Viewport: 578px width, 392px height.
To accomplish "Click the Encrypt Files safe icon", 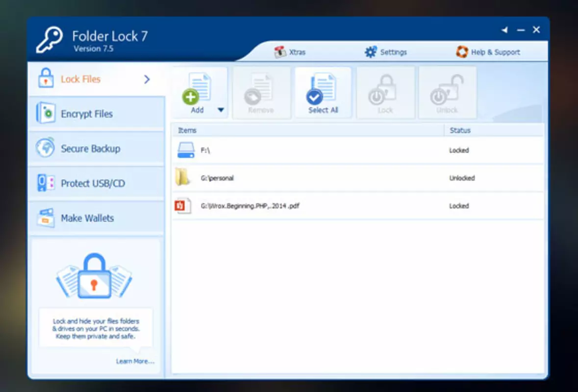I will coord(46,113).
